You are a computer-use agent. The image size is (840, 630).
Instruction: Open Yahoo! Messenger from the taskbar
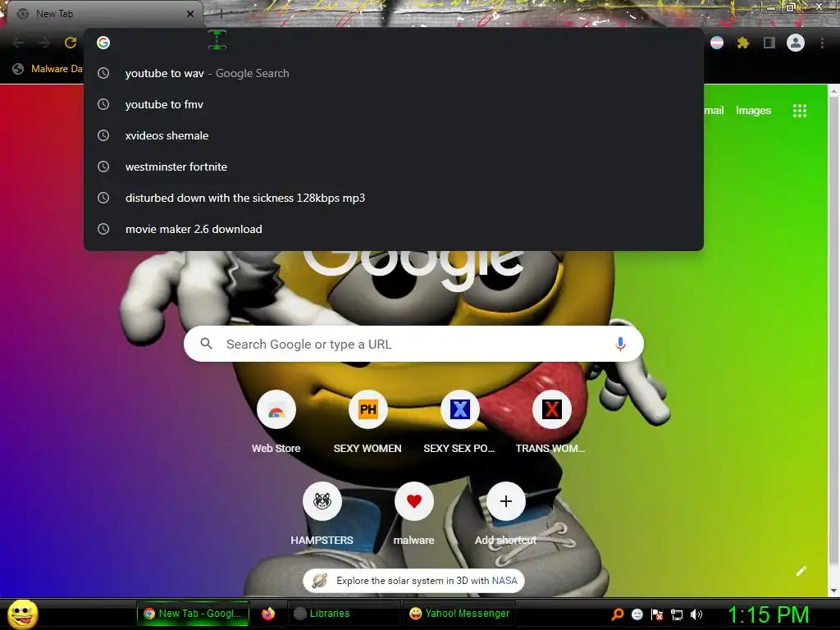[x=459, y=614]
